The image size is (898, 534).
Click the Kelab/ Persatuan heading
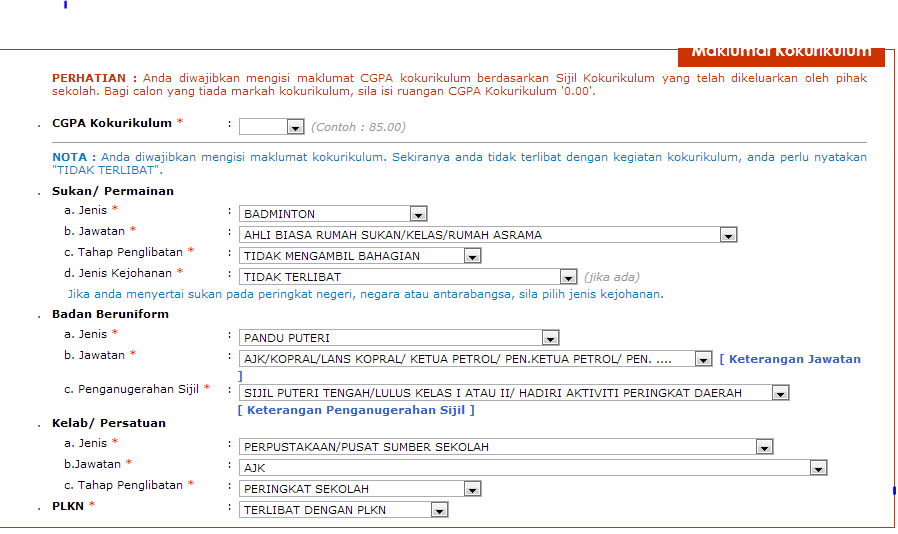coord(109,423)
